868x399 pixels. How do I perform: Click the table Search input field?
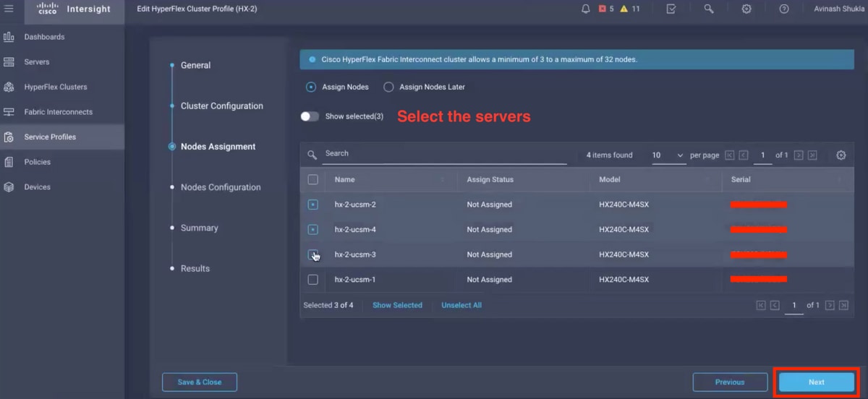click(x=446, y=154)
